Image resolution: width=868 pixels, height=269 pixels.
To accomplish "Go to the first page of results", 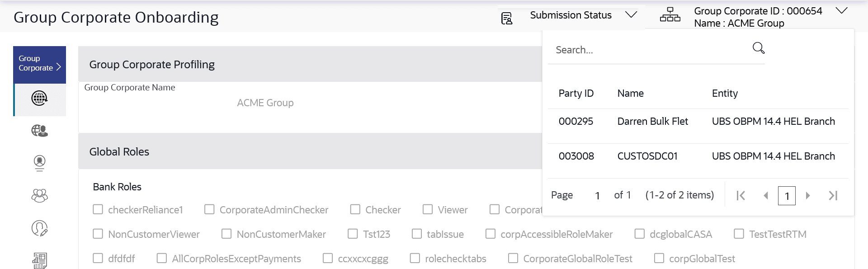I will pos(741,195).
